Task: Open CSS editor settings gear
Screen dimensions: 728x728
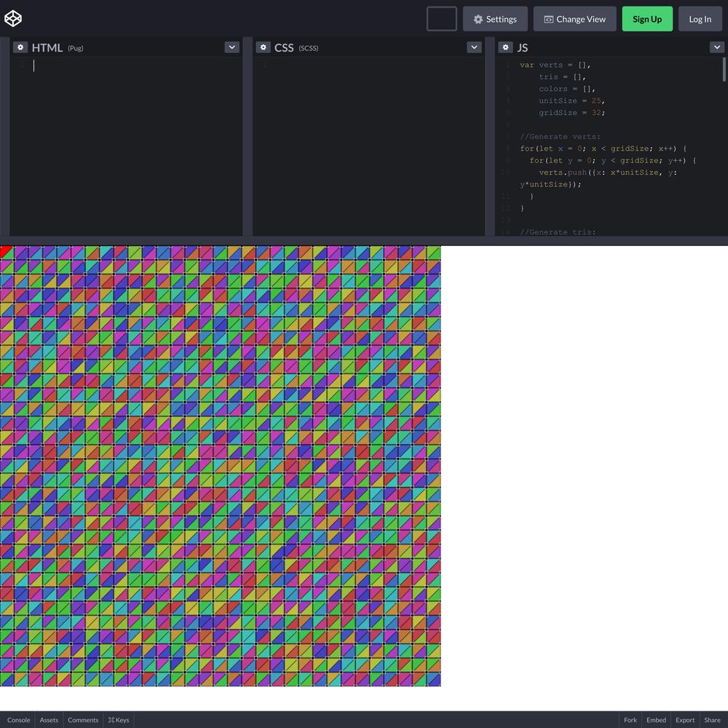Action: pyautogui.click(x=263, y=47)
